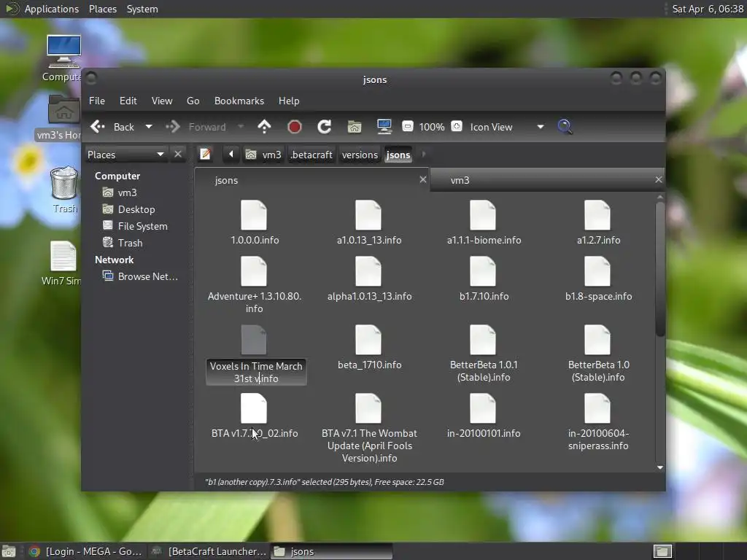Open the Go menu
Viewport: 747px width, 560px height.
tap(193, 101)
